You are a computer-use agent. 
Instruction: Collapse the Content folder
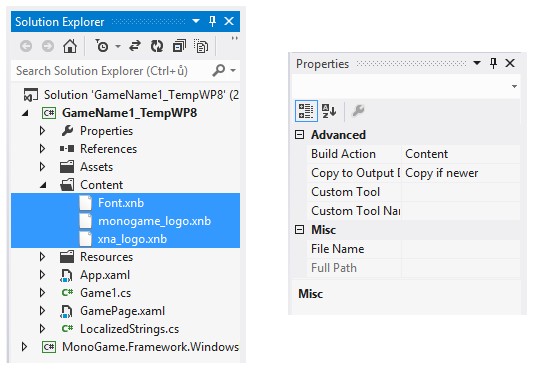[43, 185]
